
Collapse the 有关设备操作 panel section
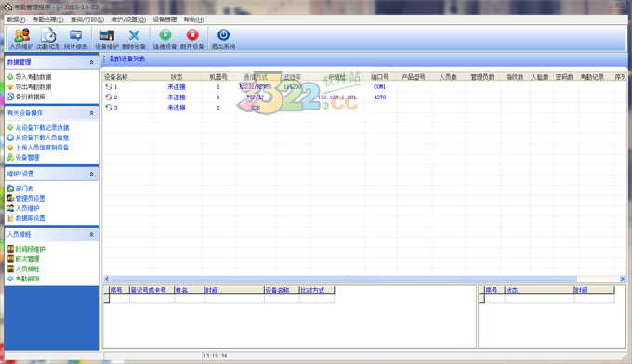click(x=91, y=113)
